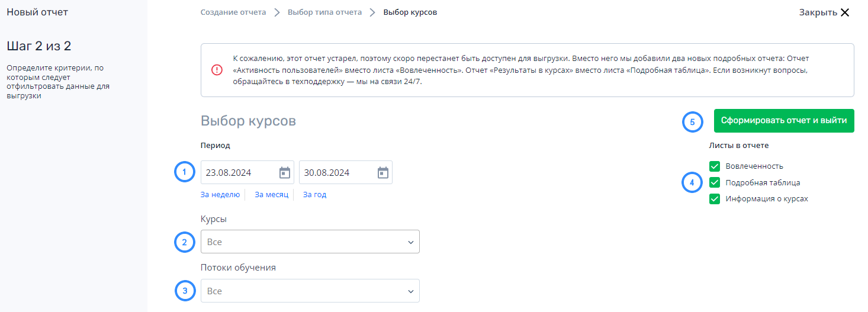Click the breadcrumb arrow after Выбор типа отчета
This screenshot has width=868, height=312.
(372, 12)
